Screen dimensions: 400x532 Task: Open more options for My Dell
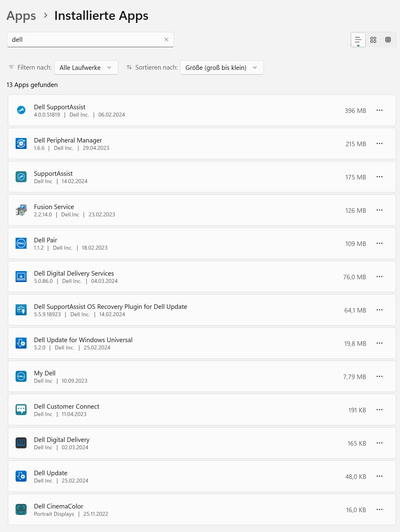pos(380,376)
